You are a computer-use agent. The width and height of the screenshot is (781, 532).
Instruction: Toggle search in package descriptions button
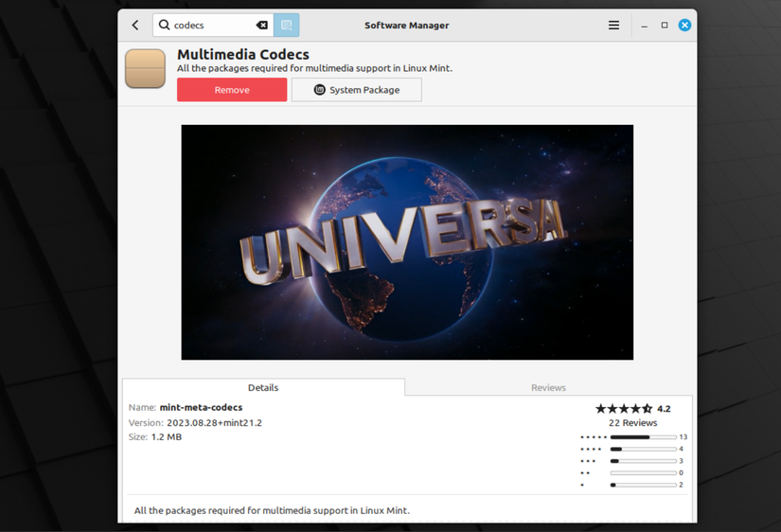click(286, 26)
